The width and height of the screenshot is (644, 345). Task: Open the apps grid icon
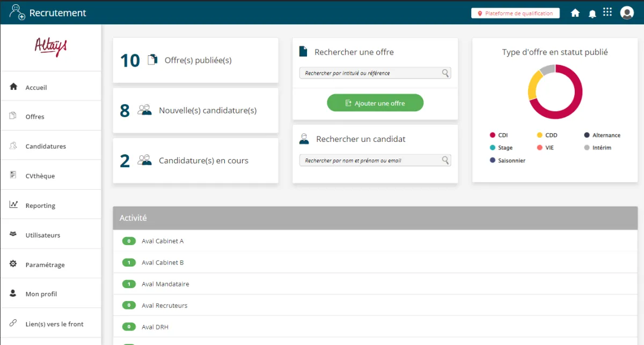[608, 12]
